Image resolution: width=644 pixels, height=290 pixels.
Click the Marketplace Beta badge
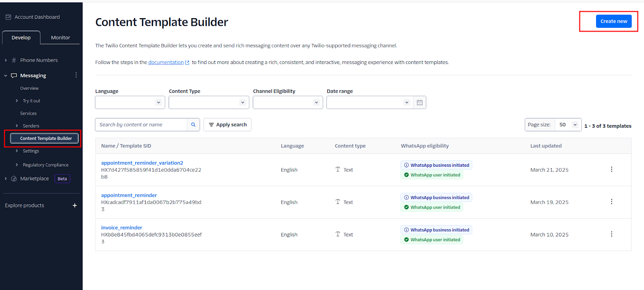pos(62,179)
